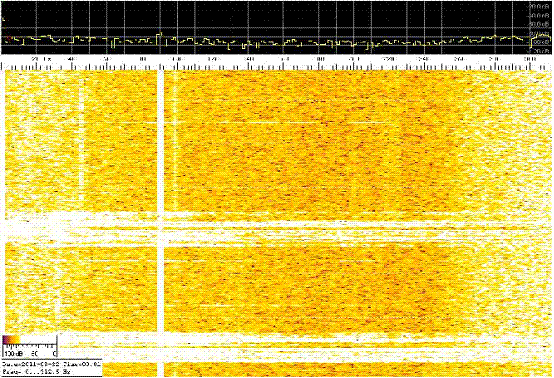Click the 300 mark on frequency ruler
The height and width of the screenshot is (378, 554).
529,59
